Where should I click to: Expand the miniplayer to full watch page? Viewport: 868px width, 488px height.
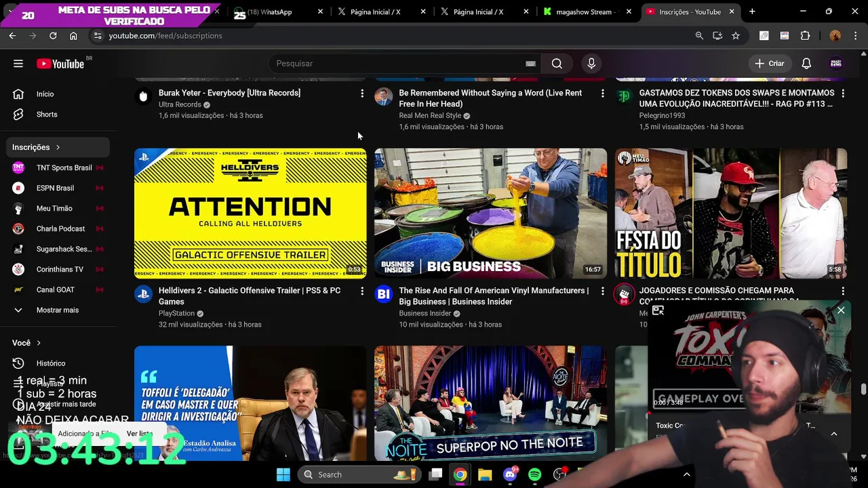[x=658, y=310]
